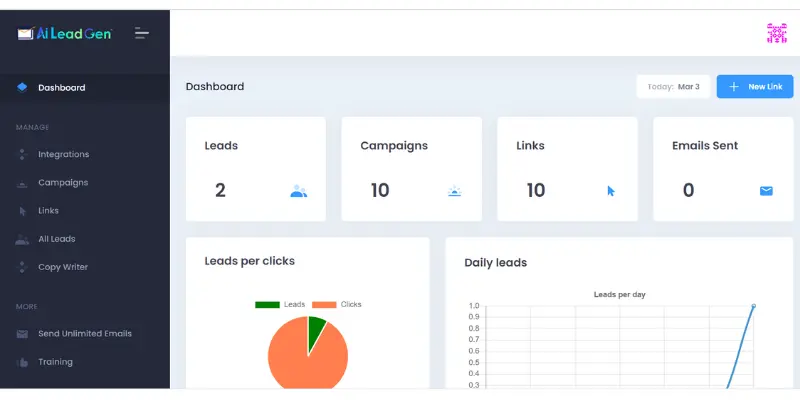Click the Campaigns card title

click(x=394, y=146)
